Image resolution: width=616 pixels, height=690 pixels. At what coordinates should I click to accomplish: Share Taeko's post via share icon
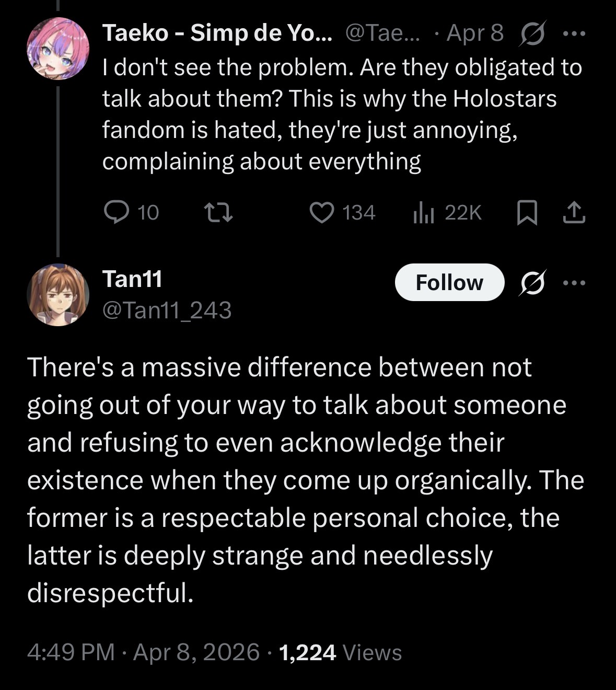point(574,212)
